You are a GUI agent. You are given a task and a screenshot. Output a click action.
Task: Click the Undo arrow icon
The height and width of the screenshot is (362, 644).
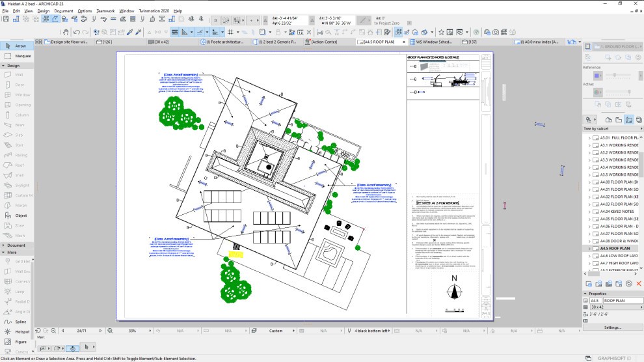pos(76,32)
